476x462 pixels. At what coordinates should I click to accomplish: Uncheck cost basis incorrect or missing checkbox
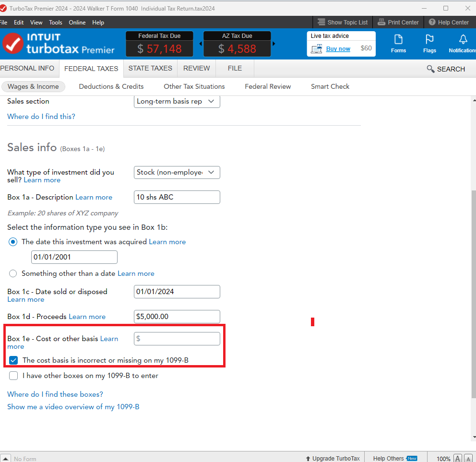13,360
